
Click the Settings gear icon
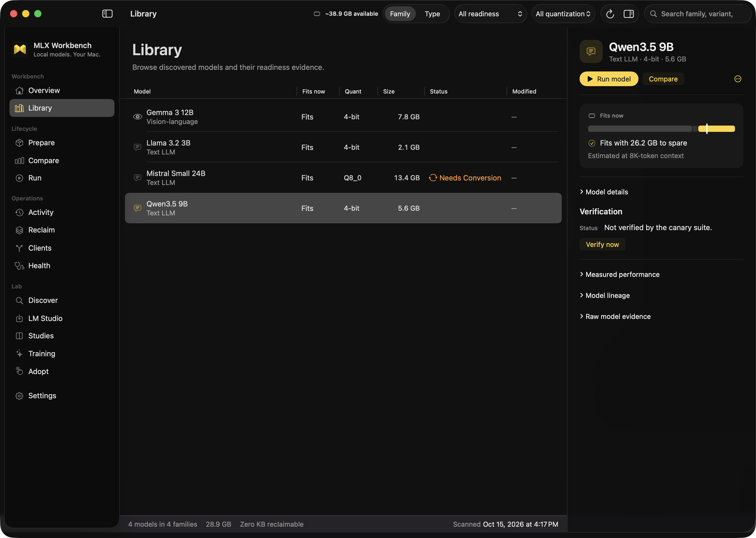click(x=19, y=396)
